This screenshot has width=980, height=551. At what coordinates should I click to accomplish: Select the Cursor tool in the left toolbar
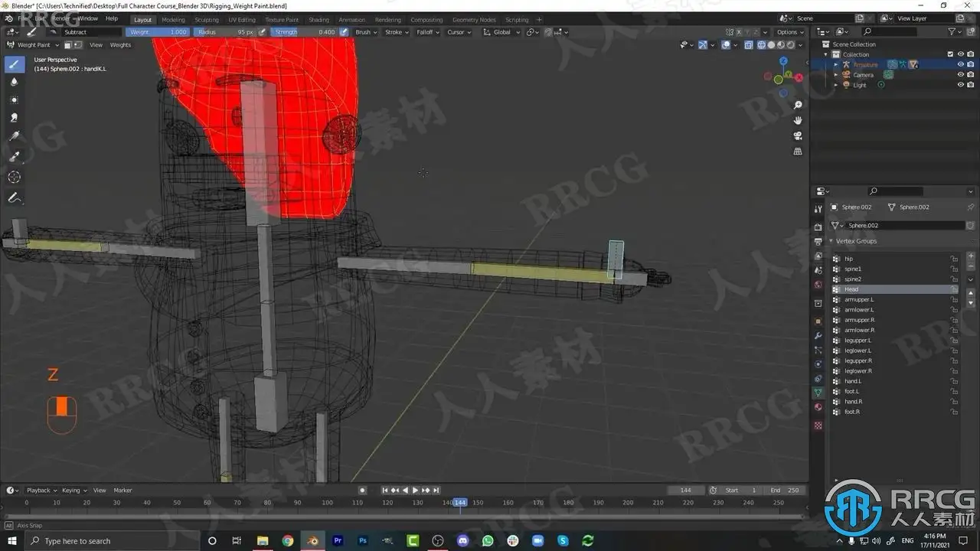[14, 177]
